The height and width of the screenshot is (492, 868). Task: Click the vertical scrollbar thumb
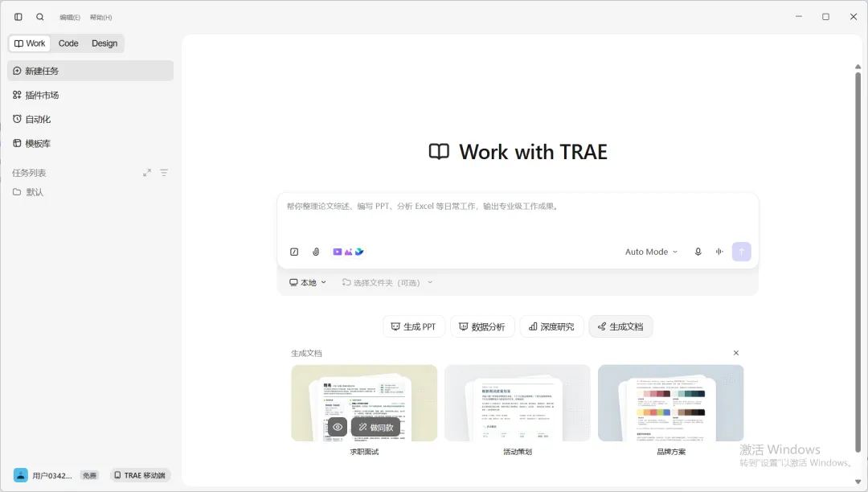point(858,262)
